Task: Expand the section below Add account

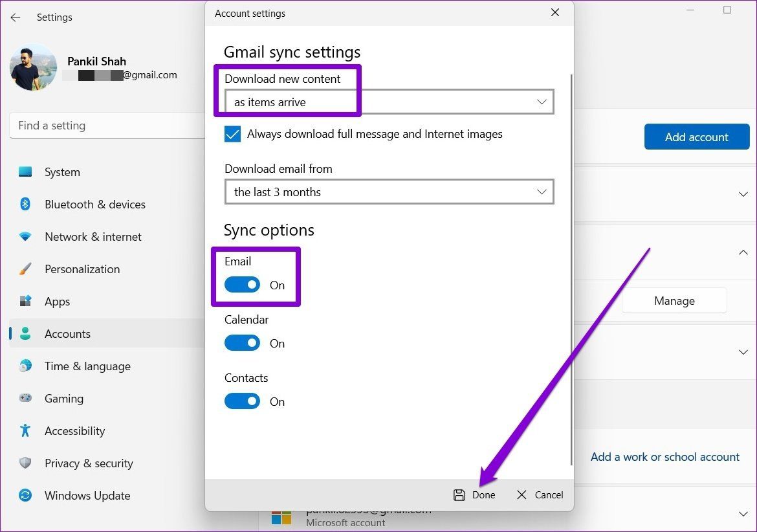Action: 743,194
